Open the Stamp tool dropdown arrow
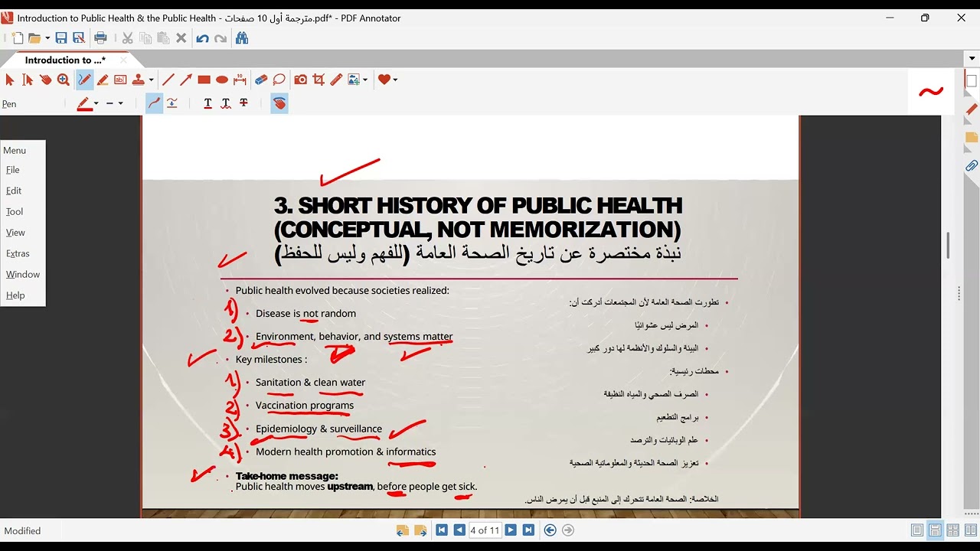This screenshot has width=980, height=551. pyautogui.click(x=151, y=80)
